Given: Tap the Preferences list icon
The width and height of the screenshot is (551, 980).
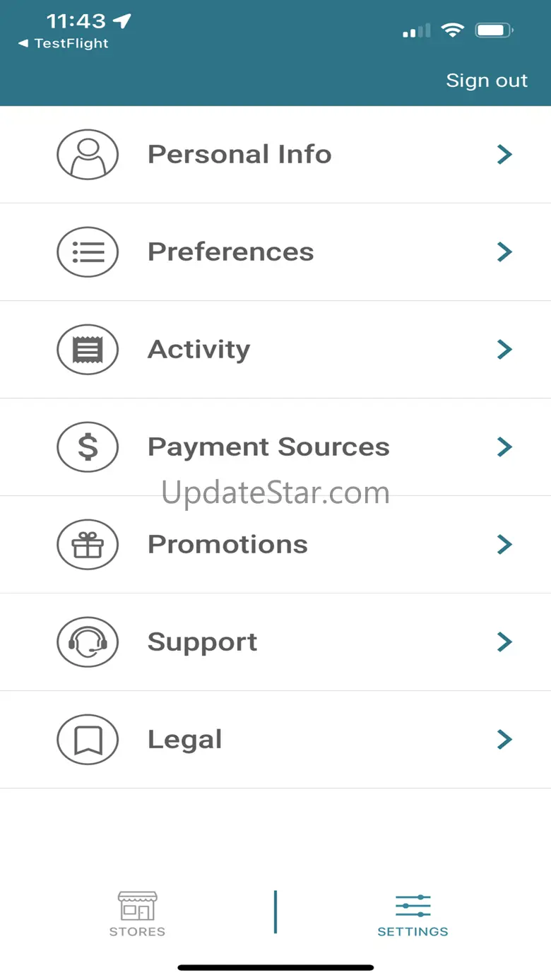Looking at the screenshot, I should (x=88, y=252).
